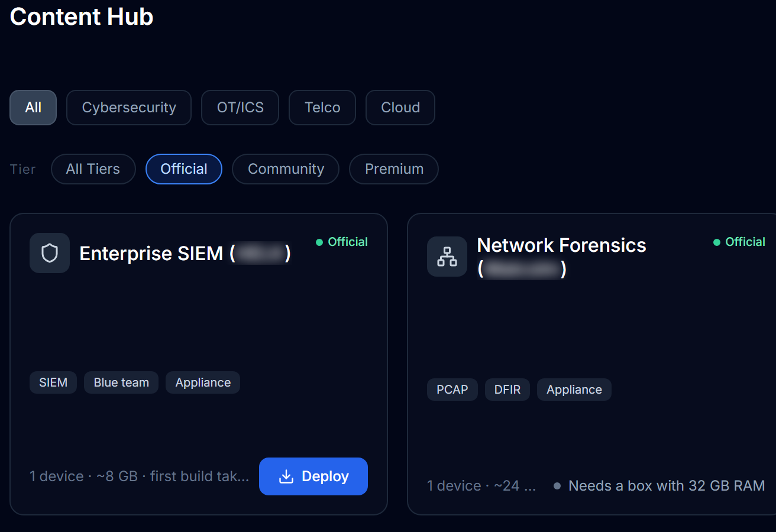This screenshot has height=532, width=776.
Task: Click the PCAP tag
Action: pyautogui.click(x=452, y=390)
